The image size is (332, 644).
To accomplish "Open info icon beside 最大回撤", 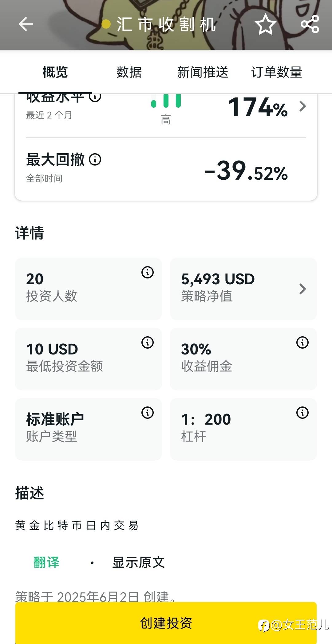I will tap(95, 159).
